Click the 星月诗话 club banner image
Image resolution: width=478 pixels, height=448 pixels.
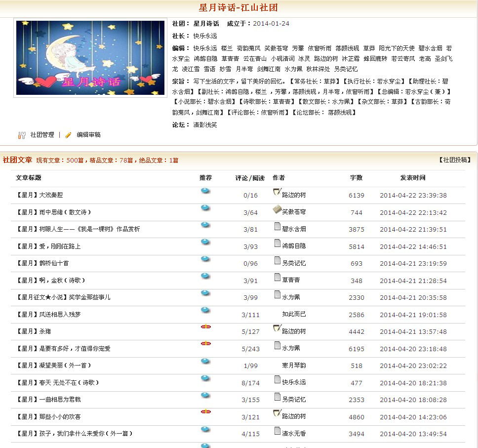coord(90,58)
